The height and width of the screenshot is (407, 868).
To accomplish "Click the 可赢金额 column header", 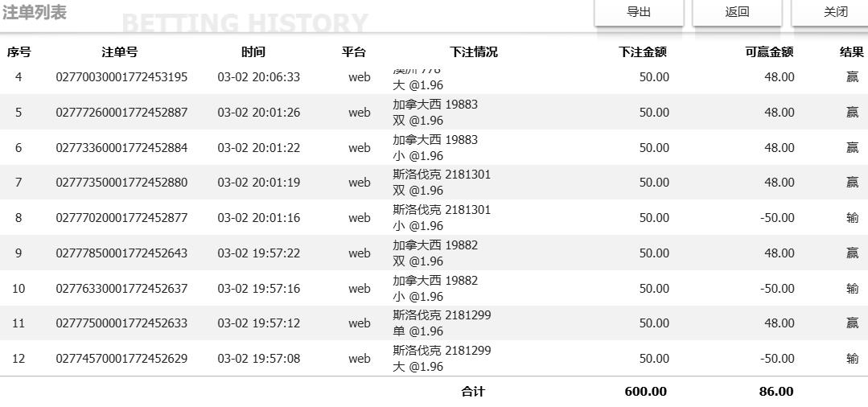I will click(x=769, y=52).
